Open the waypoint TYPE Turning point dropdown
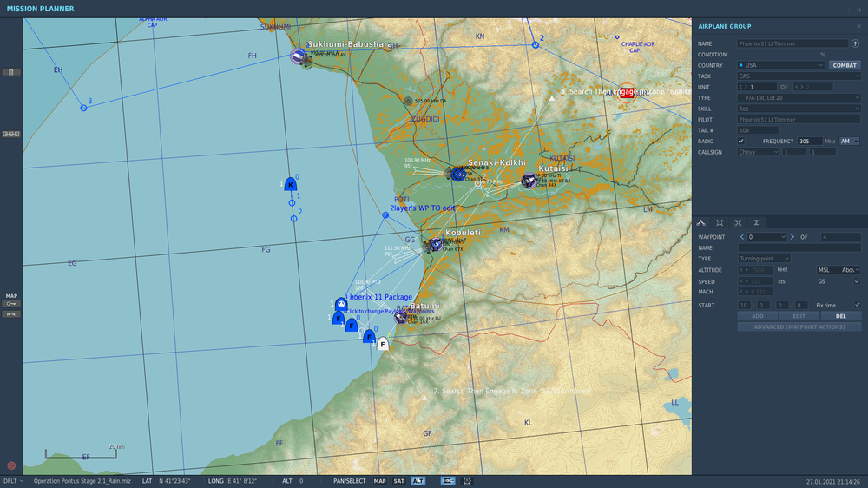868x488 pixels. pyautogui.click(x=764, y=259)
